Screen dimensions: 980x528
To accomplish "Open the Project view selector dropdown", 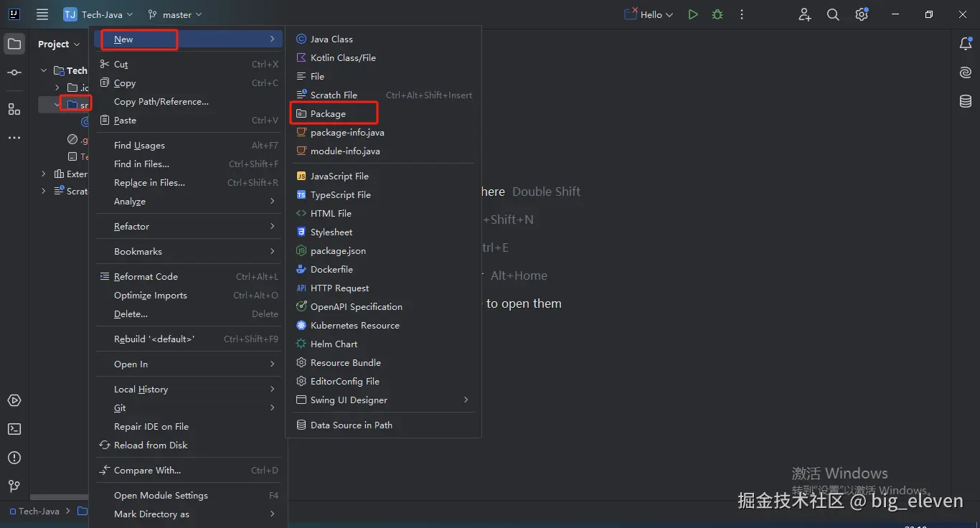I will tap(59, 44).
